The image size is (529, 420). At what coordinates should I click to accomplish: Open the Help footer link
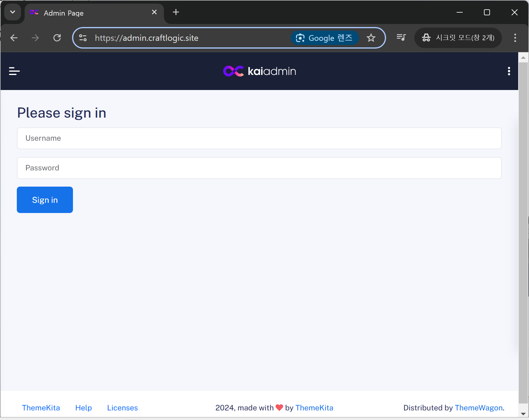pyautogui.click(x=83, y=408)
